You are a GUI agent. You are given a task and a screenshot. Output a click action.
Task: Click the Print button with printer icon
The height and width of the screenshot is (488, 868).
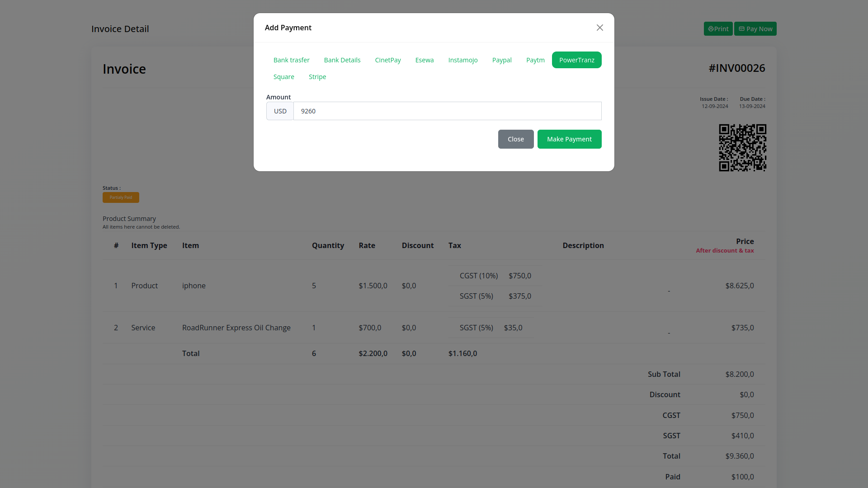tap(718, 29)
